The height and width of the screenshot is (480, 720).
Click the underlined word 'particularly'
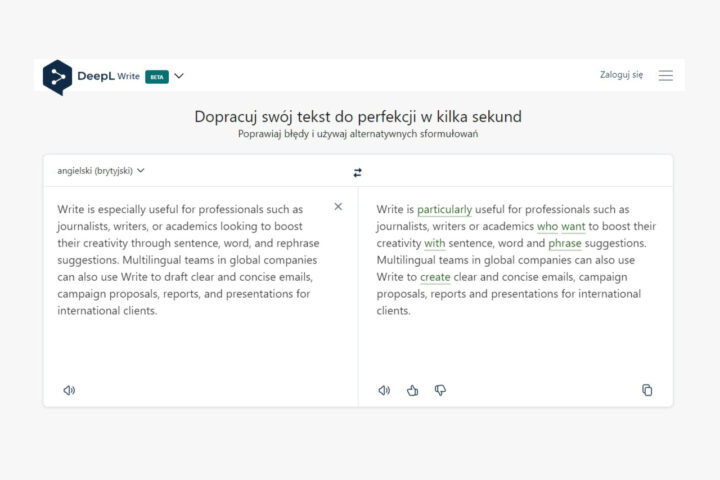tap(444, 210)
